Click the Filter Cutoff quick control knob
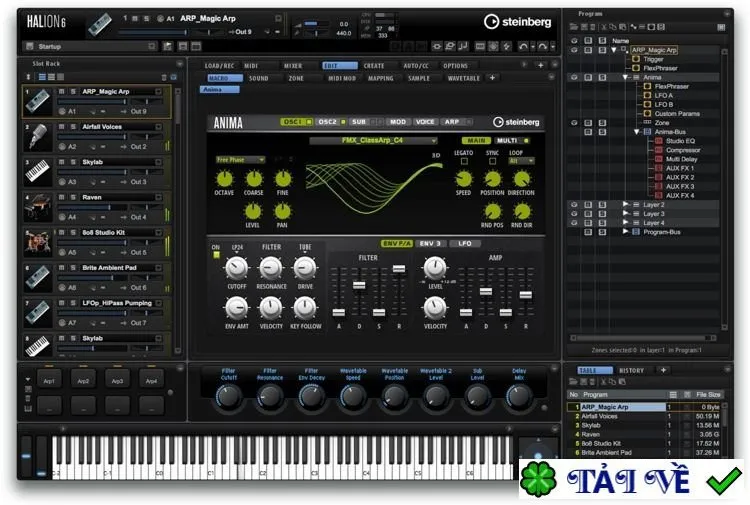 click(x=229, y=396)
